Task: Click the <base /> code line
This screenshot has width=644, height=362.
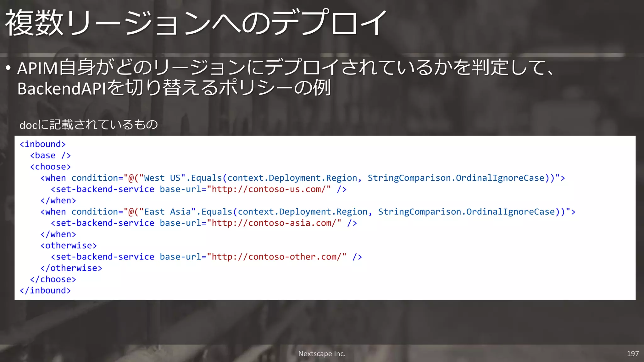Action: [50, 156]
